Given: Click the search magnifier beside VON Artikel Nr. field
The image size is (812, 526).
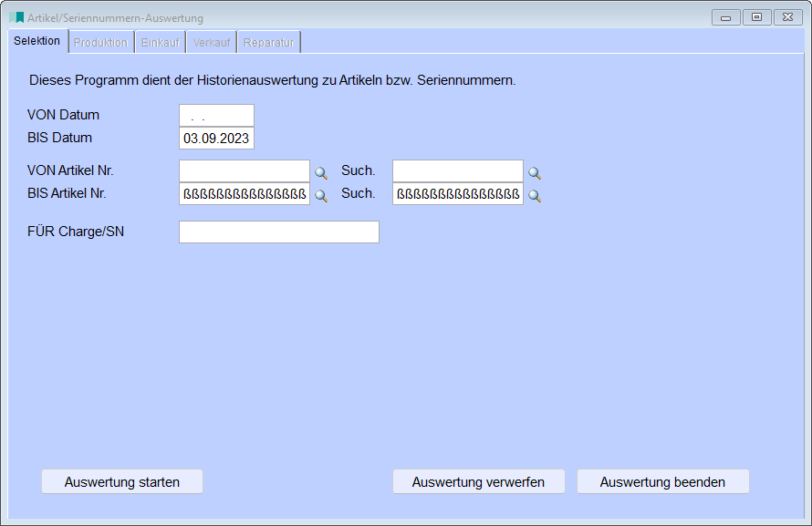Looking at the screenshot, I should tap(321, 172).
